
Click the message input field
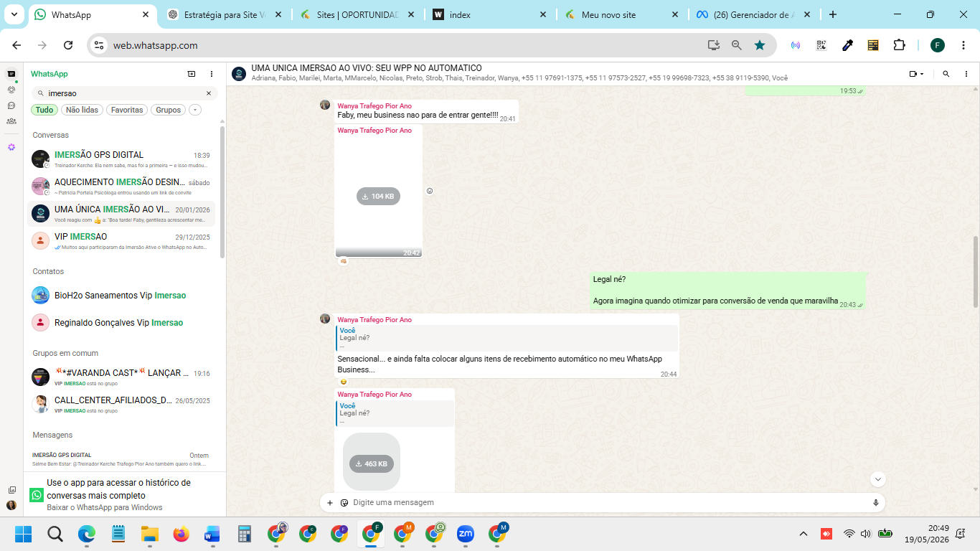(x=610, y=503)
